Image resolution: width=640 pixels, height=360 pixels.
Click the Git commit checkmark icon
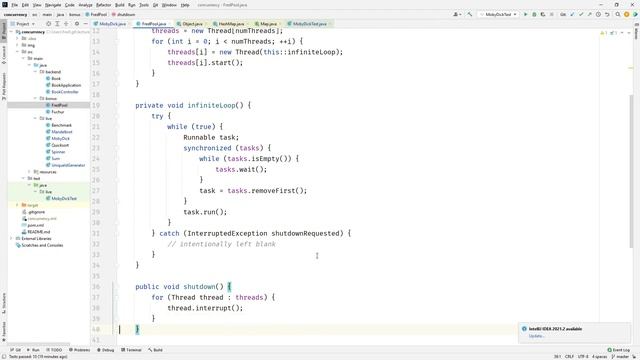(x=581, y=14)
